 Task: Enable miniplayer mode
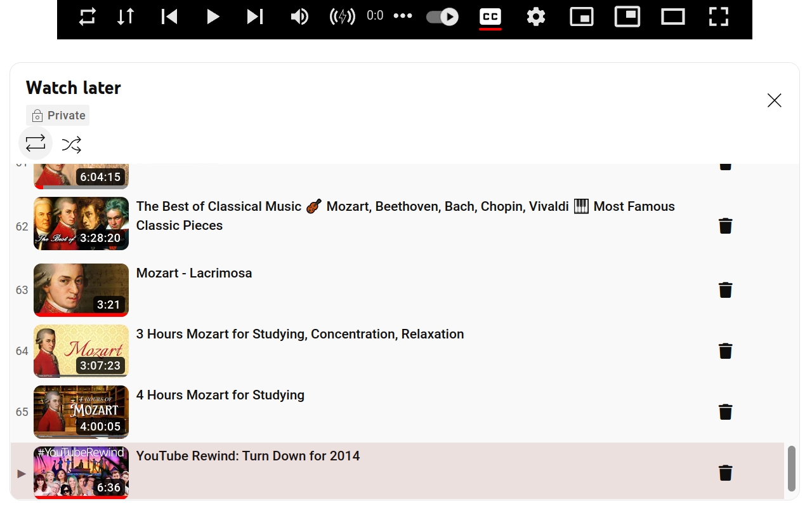(582, 17)
